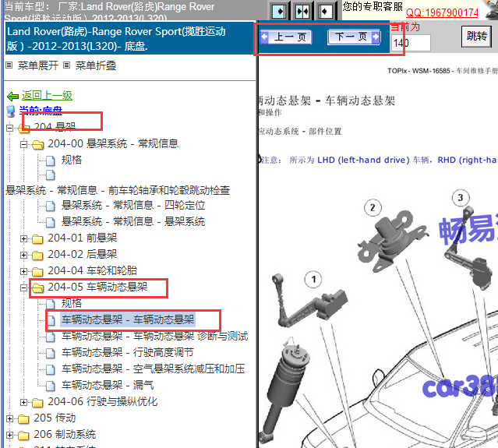Click callout number 3 in the diagram
The height and width of the screenshot is (448, 498).
click(x=461, y=198)
